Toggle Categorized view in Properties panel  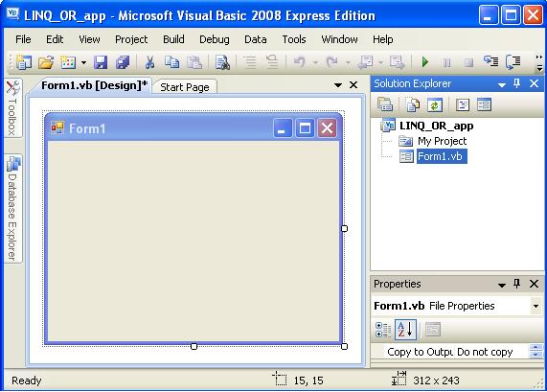(x=382, y=330)
